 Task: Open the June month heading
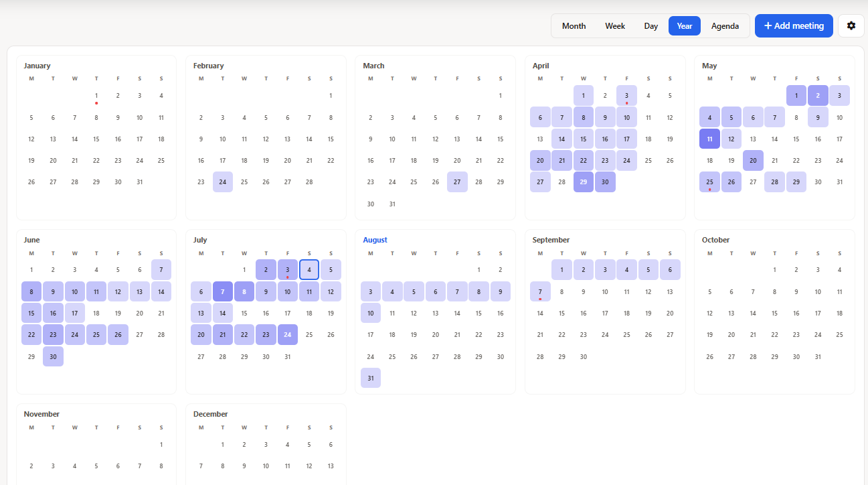click(x=31, y=240)
